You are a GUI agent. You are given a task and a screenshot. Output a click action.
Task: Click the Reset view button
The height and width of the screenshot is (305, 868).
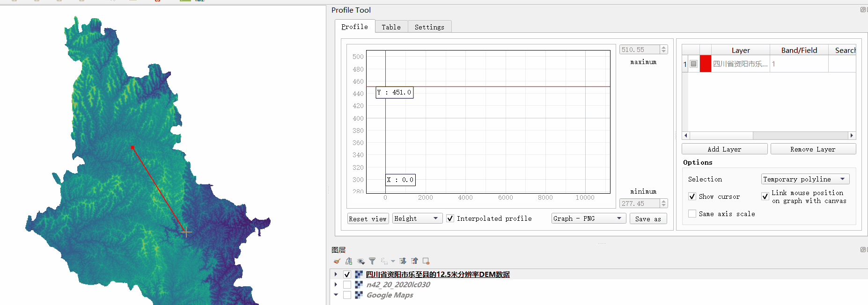coord(368,218)
